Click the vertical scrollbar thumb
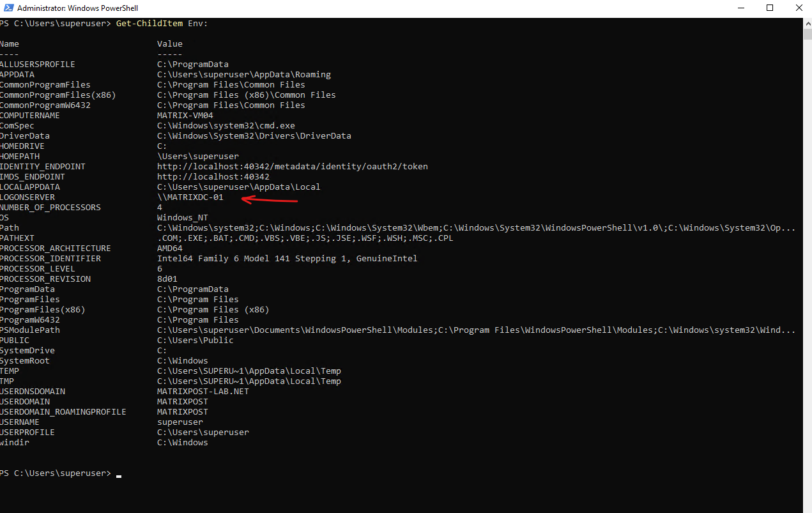 click(807, 34)
